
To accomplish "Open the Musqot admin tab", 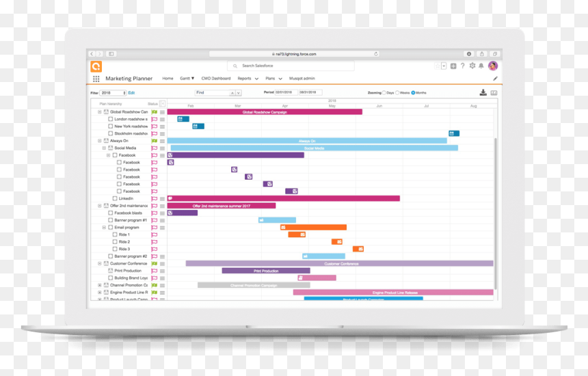I will (x=302, y=79).
